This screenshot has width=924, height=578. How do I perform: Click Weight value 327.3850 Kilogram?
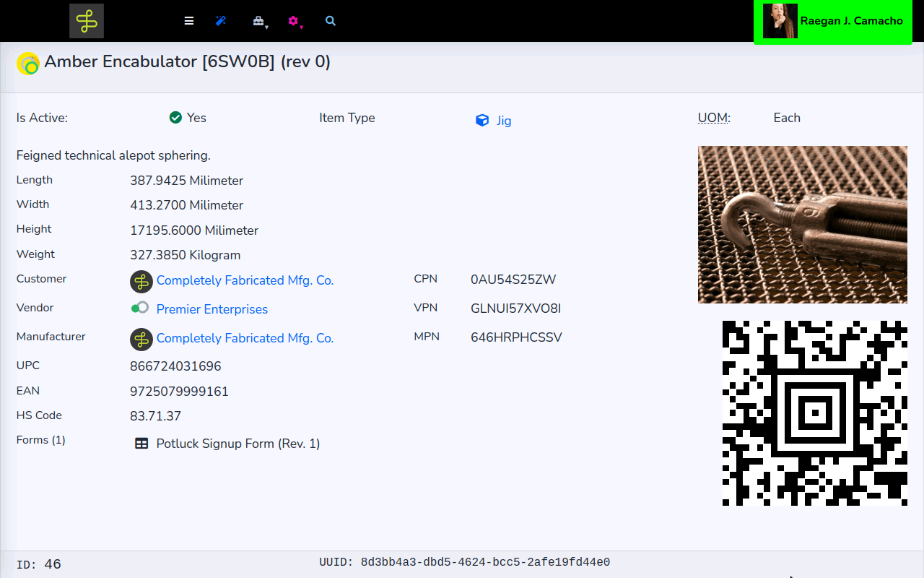pos(186,255)
